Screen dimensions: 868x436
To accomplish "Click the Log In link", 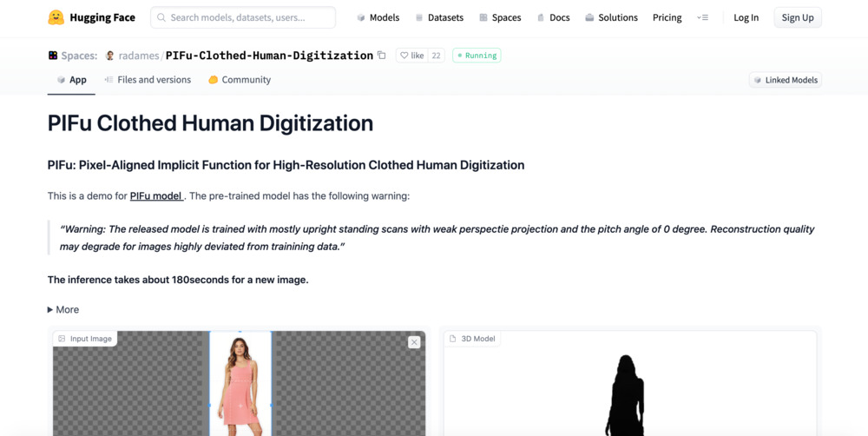I will pos(746,17).
